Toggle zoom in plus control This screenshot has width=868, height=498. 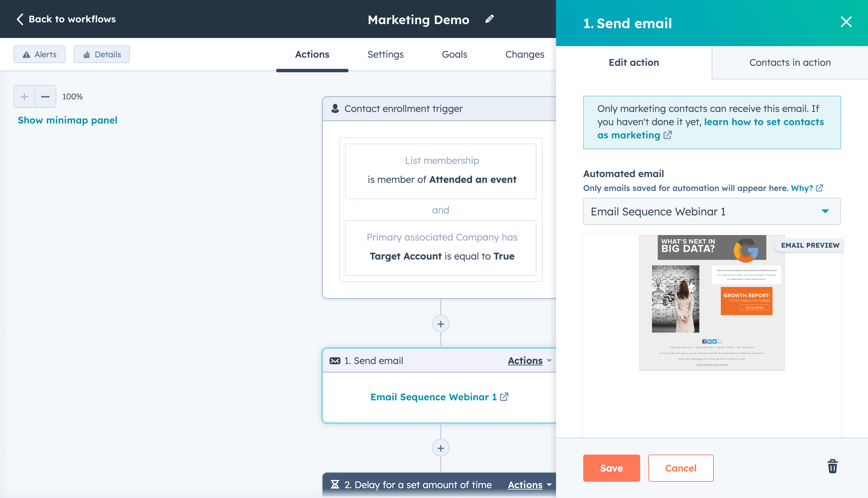coord(24,96)
